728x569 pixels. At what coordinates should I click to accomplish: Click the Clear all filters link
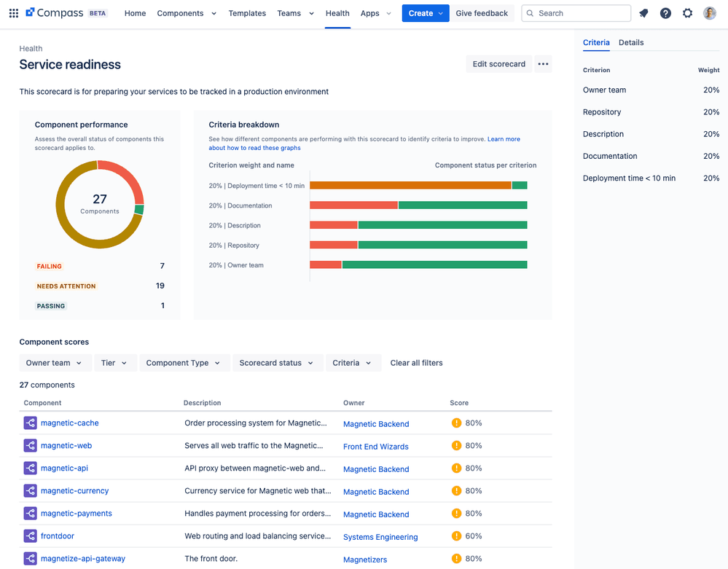(x=416, y=362)
